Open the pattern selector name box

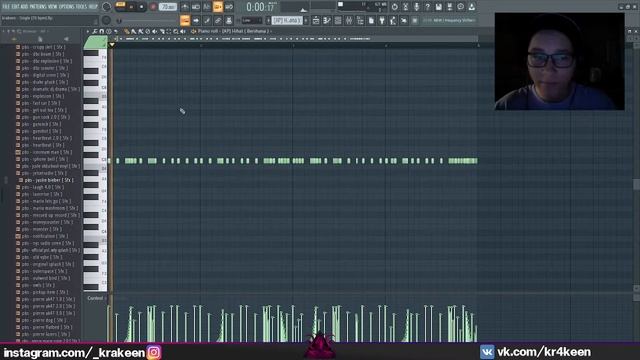(x=287, y=20)
